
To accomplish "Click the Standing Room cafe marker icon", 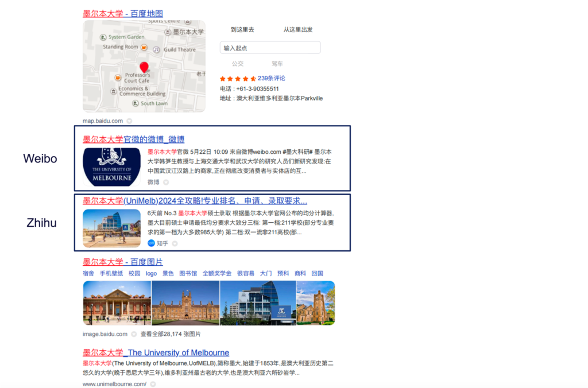I will click(x=144, y=47).
